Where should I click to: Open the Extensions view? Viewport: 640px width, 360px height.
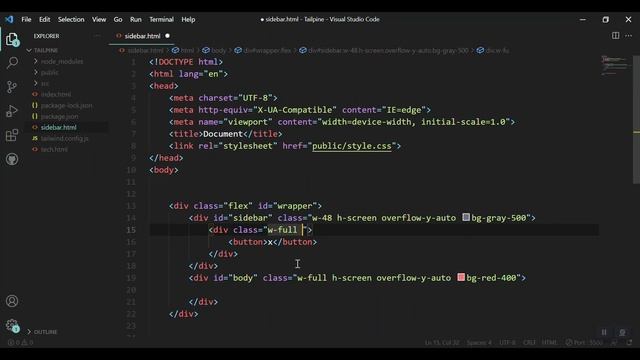(x=12, y=135)
